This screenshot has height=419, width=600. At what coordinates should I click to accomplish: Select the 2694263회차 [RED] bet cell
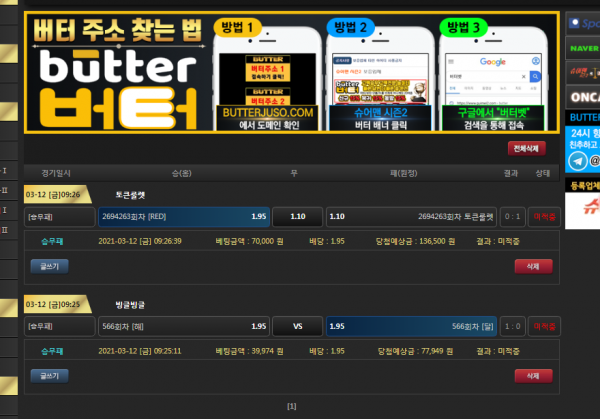[183, 216]
